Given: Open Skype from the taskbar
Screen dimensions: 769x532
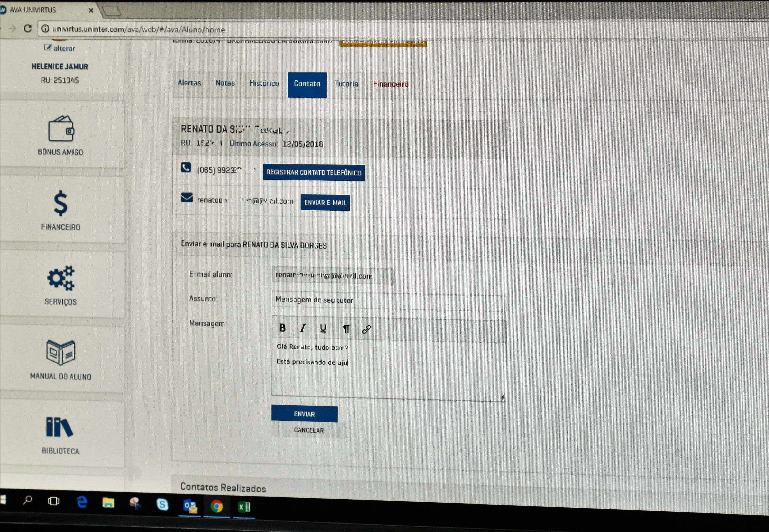Looking at the screenshot, I should click(162, 504).
